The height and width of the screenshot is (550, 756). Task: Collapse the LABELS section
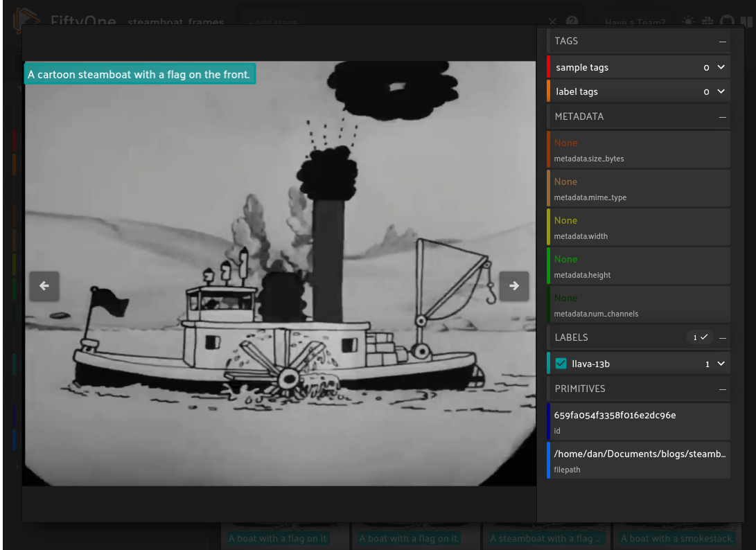point(722,338)
